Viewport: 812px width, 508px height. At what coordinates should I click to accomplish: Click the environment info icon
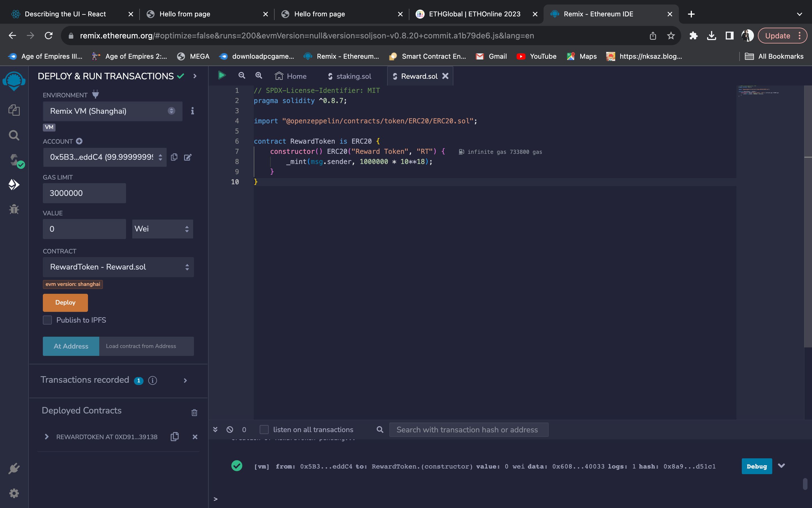pos(192,111)
